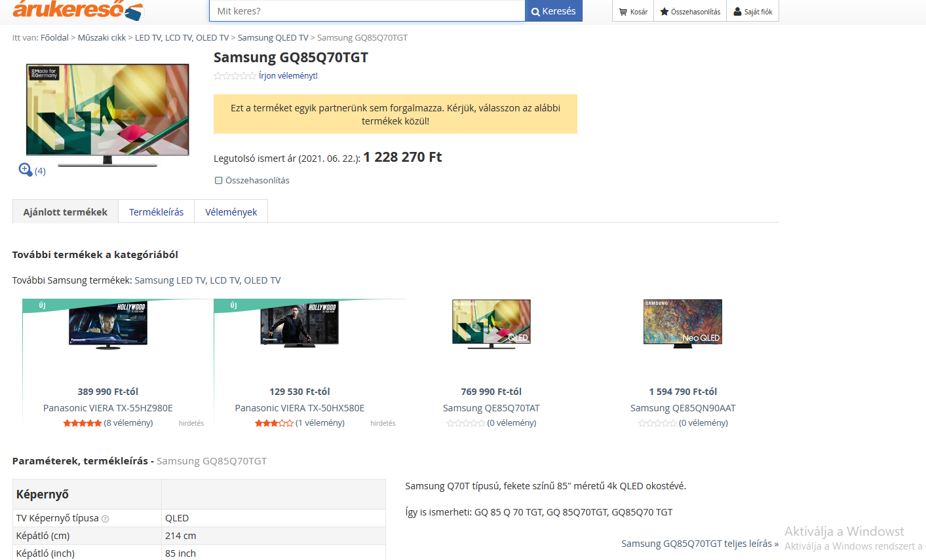Open Saját fiók account menu
The image size is (926, 560).
[x=753, y=12]
